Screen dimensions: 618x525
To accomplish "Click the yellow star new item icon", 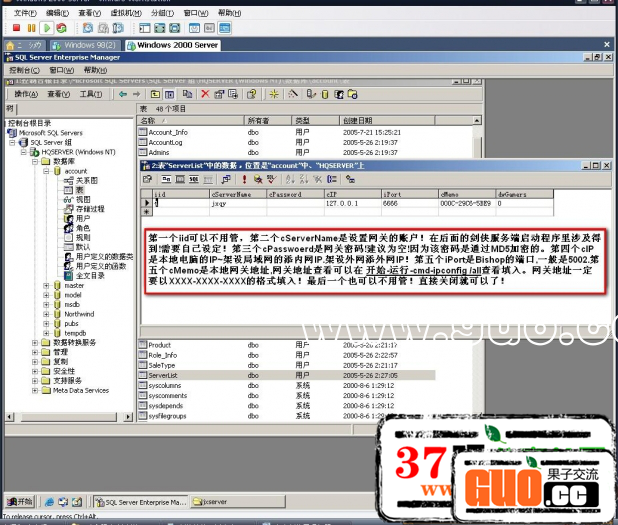I will (x=274, y=94).
